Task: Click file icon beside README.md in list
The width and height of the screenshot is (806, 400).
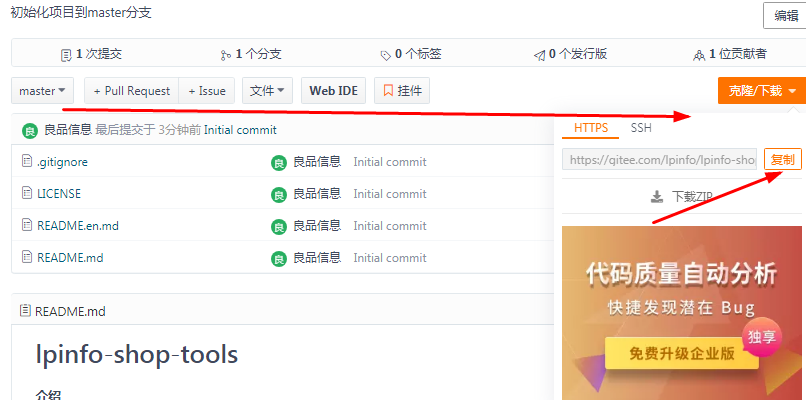Action: [x=27, y=257]
